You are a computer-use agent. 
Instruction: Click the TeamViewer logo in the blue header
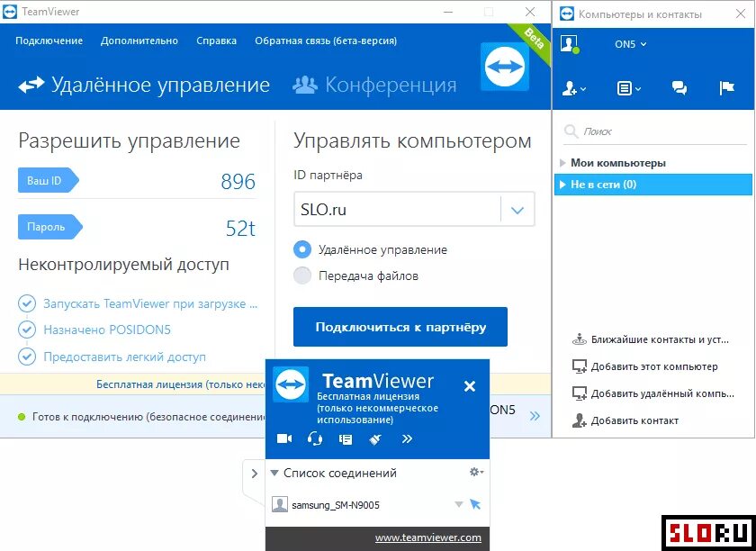point(504,67)
